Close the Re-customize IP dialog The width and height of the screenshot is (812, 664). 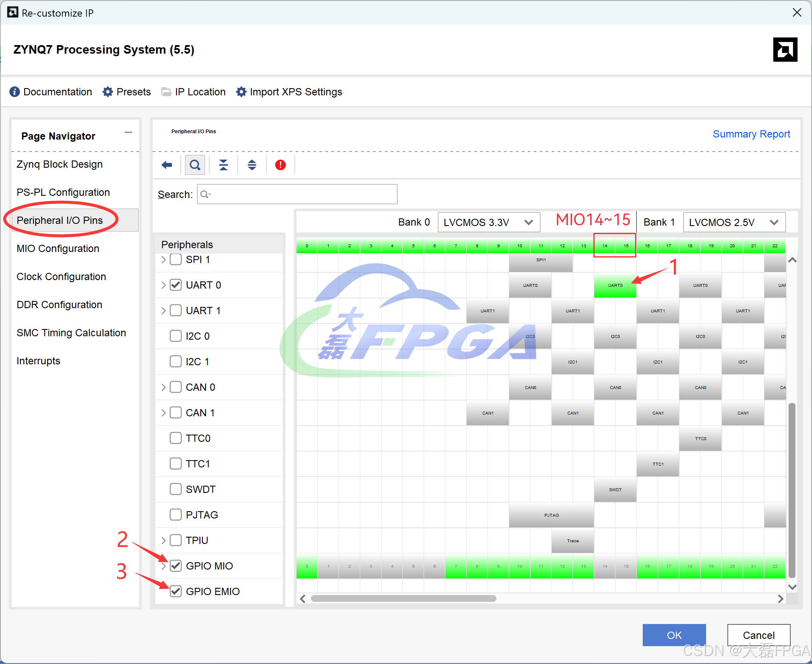797,13
